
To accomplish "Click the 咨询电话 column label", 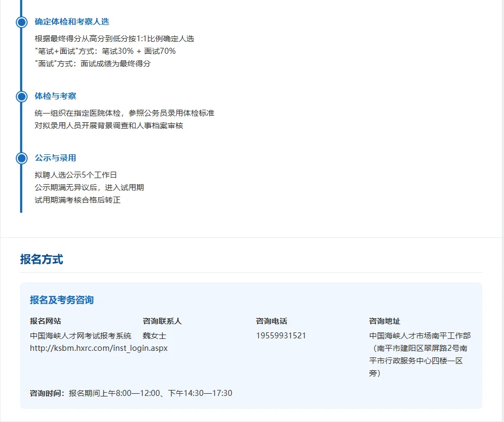I will pyautogui.click(x=271, y=320).
